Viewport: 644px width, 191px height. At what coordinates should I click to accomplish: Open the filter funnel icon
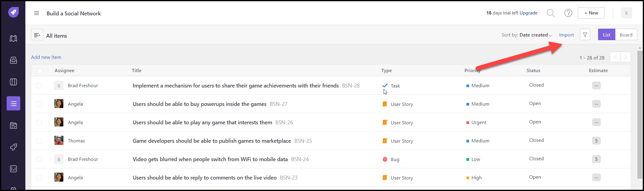click(585, 35)
